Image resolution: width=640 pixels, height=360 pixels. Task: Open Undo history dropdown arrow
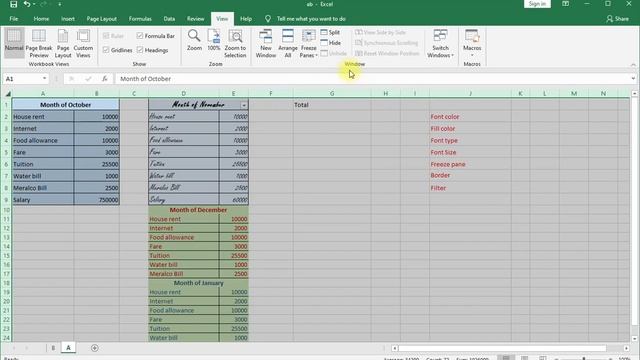pos(34,4)
